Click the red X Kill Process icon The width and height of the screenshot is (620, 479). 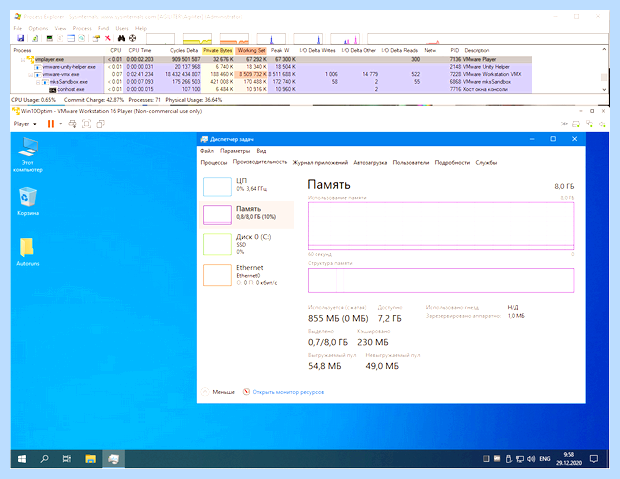point(107,38)
